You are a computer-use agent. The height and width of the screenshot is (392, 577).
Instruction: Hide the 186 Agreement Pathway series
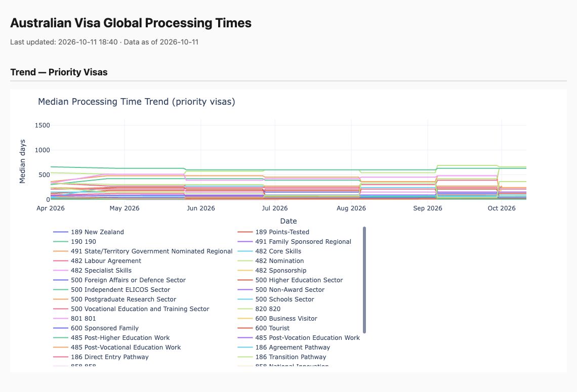(284, 347)
